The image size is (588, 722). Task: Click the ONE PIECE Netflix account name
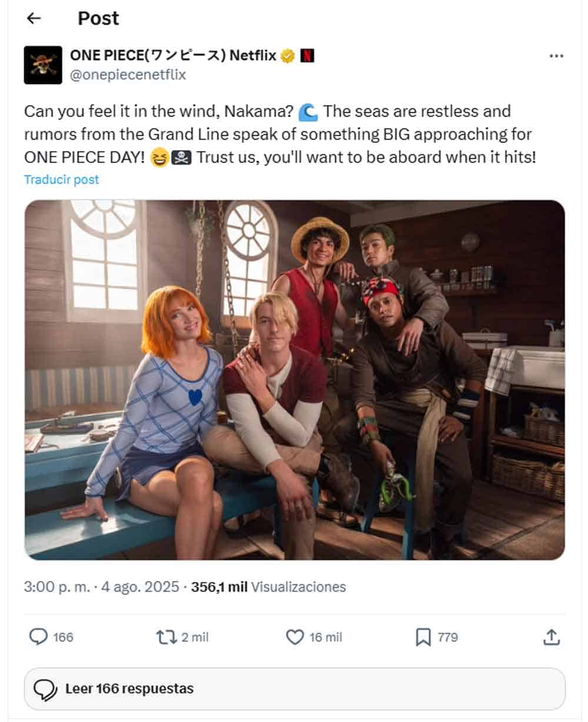173,56
